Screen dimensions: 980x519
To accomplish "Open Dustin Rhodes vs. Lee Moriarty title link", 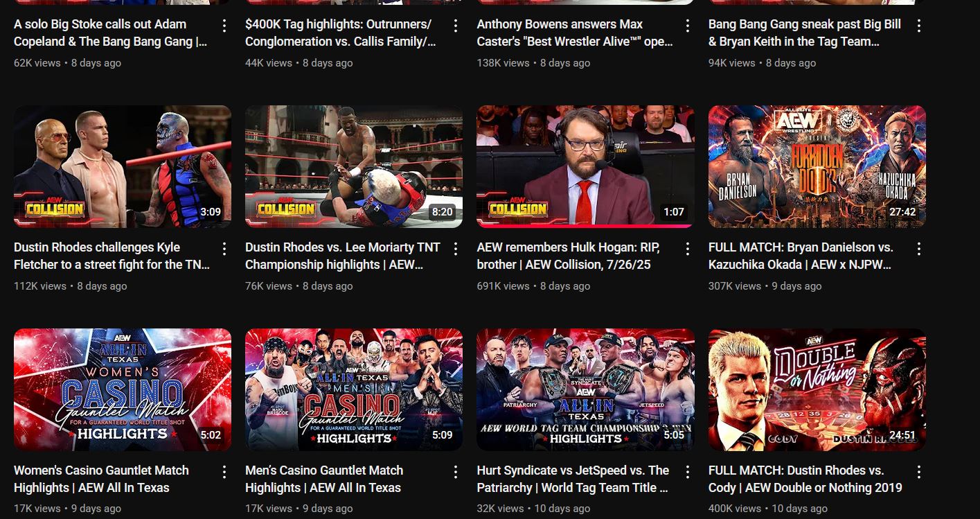I will pyautogui.click(x=343, y=256).
